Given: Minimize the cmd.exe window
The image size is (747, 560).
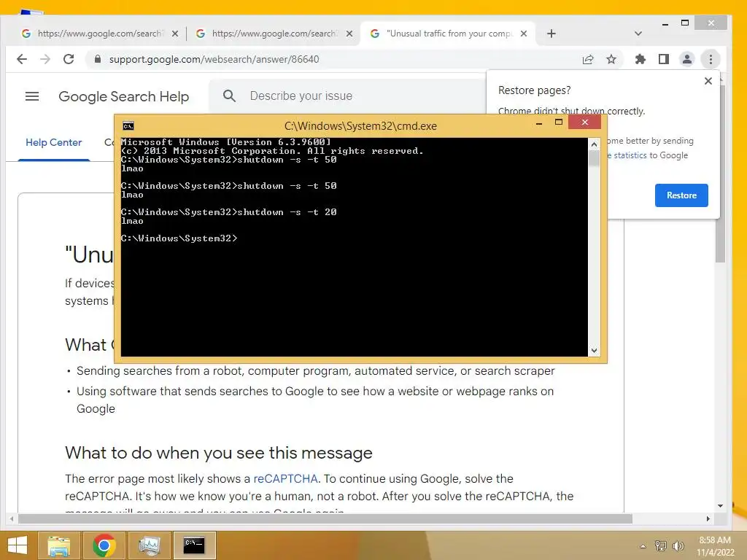Looking at the screenshot, I should pyautogui.click(x=539, y=122).
